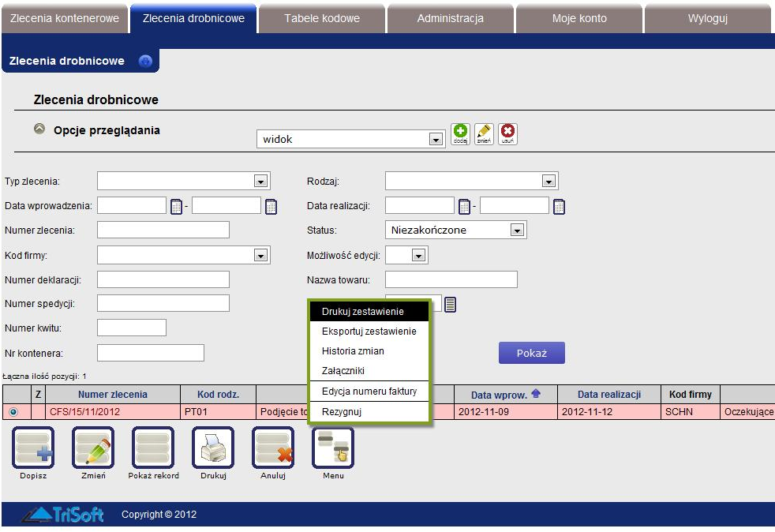Sort by Kod rodz. column header

point(218,395)
